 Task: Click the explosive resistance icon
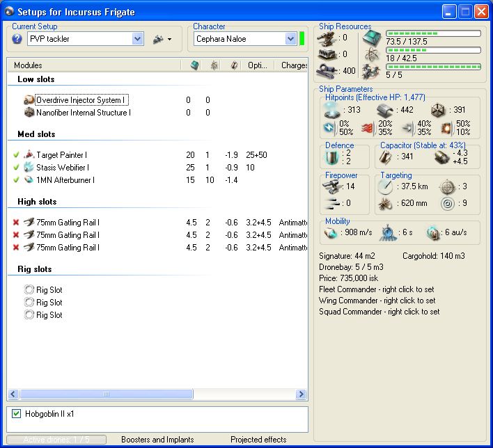click(446, 128)
